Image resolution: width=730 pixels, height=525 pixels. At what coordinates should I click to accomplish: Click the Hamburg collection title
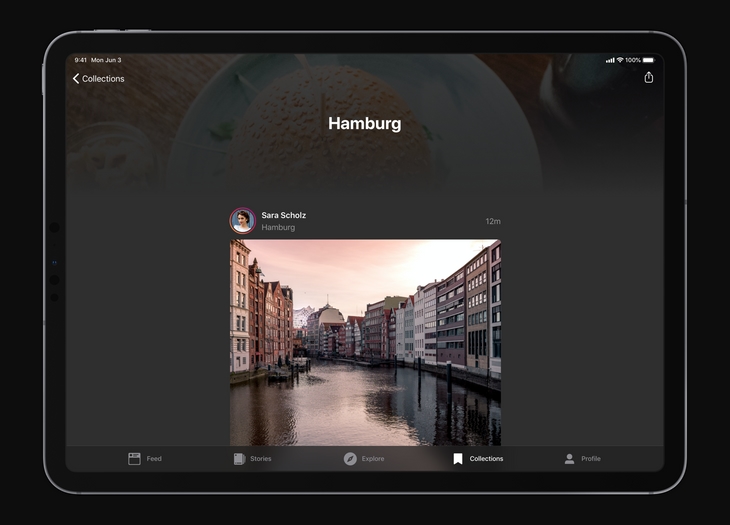coord(364,124)
